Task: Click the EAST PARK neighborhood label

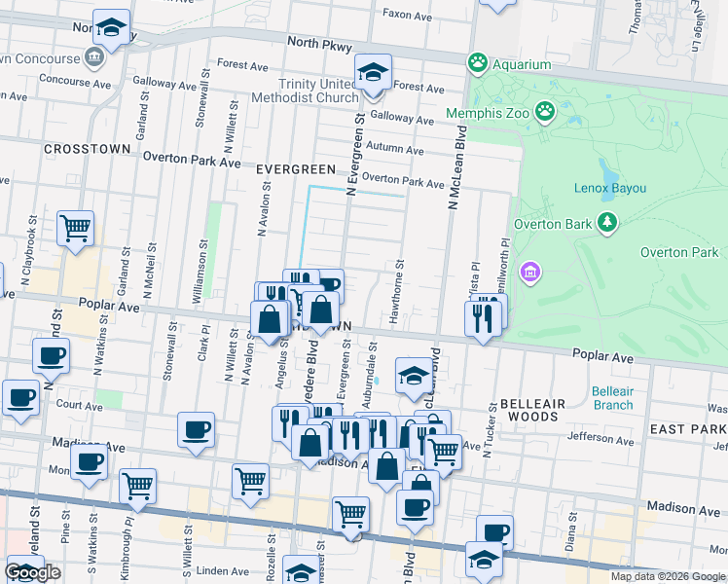Action: click(x=688, y=429)
